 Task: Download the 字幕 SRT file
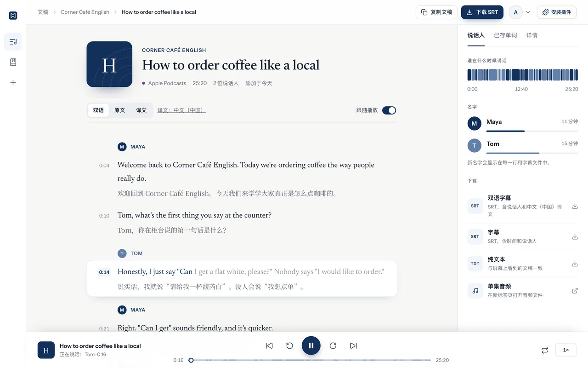tap(575, 236)
